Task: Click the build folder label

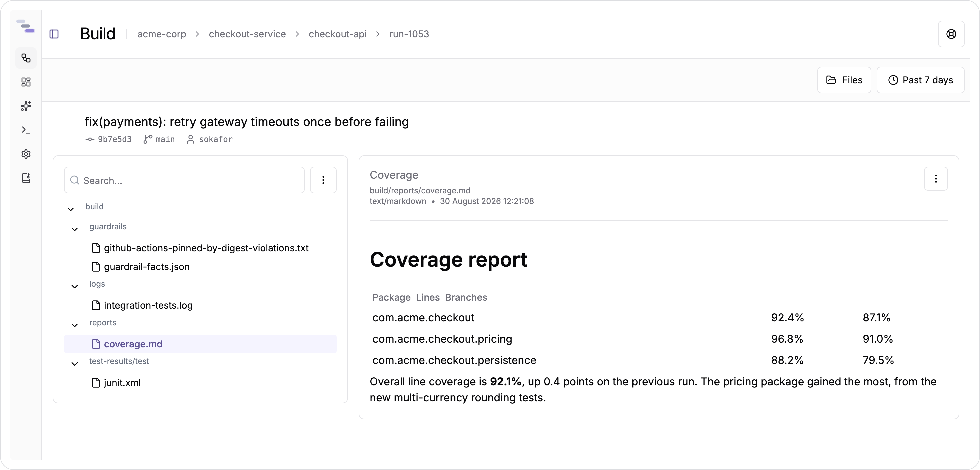Action: [94, 207]
